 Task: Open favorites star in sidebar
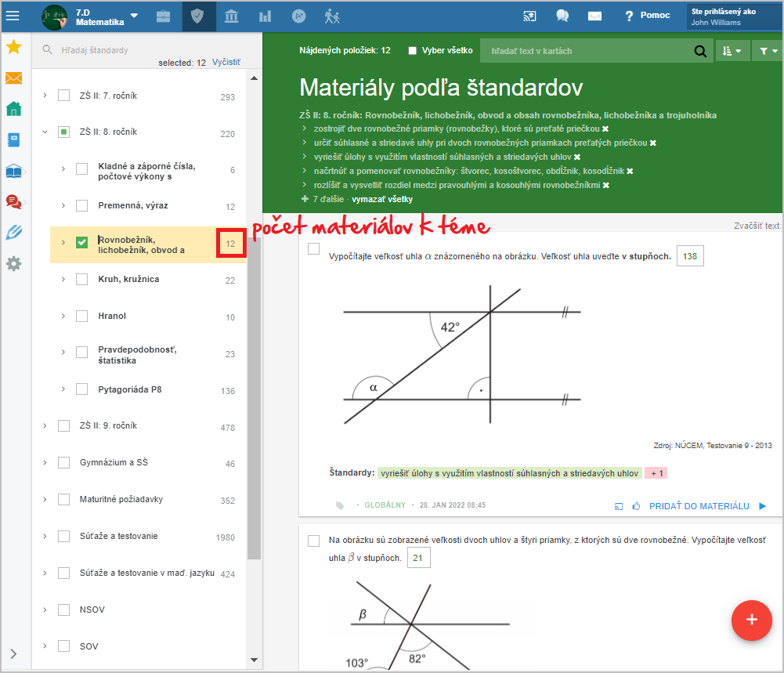point(13,47)
